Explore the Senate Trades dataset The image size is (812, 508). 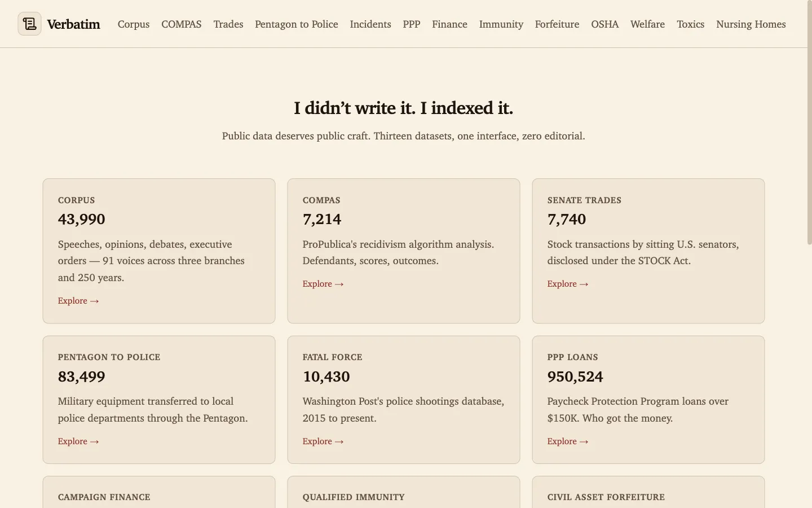[x=568, y=284]
